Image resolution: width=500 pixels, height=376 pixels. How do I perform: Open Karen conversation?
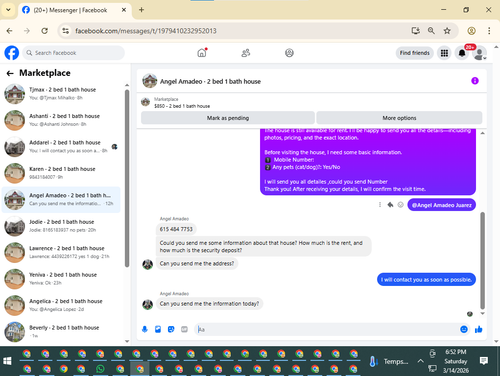(x=61, y=173)
